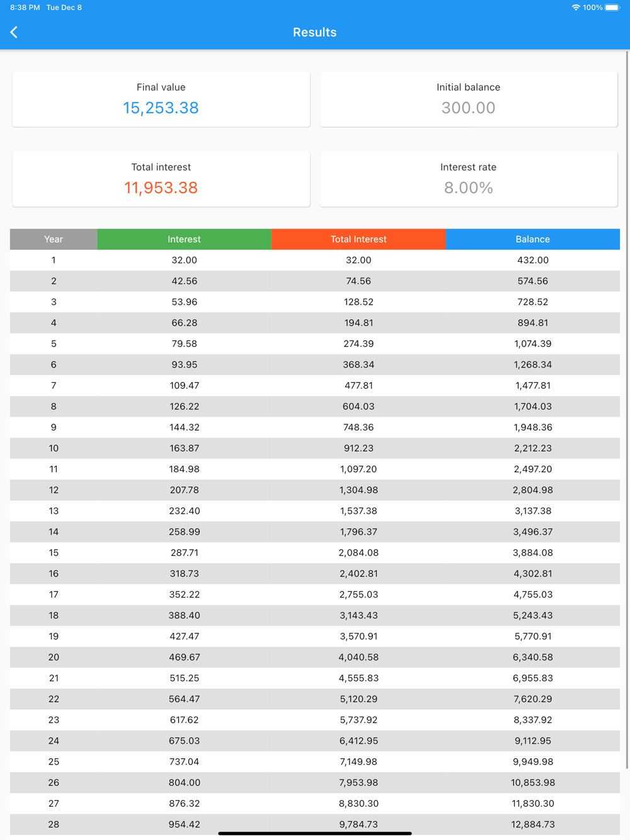Viewport: 630px width, 840px height.
Task: Tap the orange Total Interest header
Action: coord(358,239)
